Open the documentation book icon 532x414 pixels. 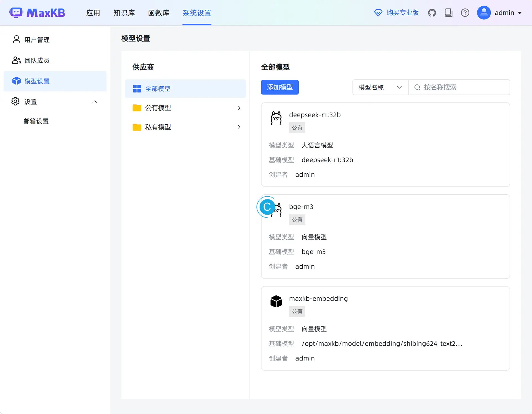tap(448, 13)
